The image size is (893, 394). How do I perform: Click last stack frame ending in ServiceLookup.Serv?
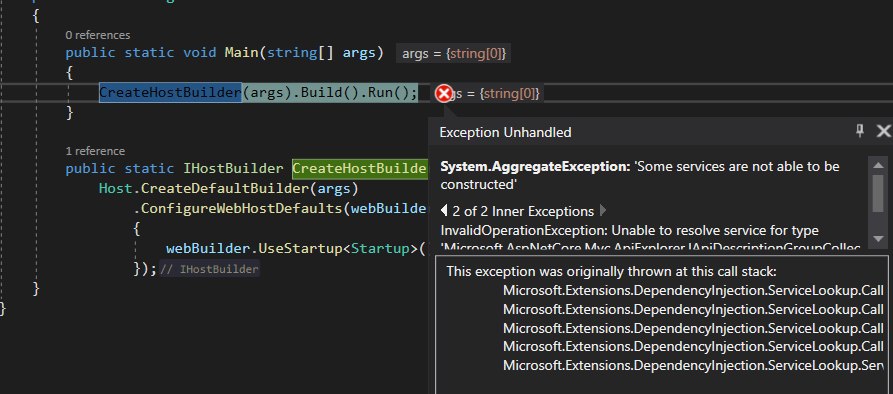693,366
